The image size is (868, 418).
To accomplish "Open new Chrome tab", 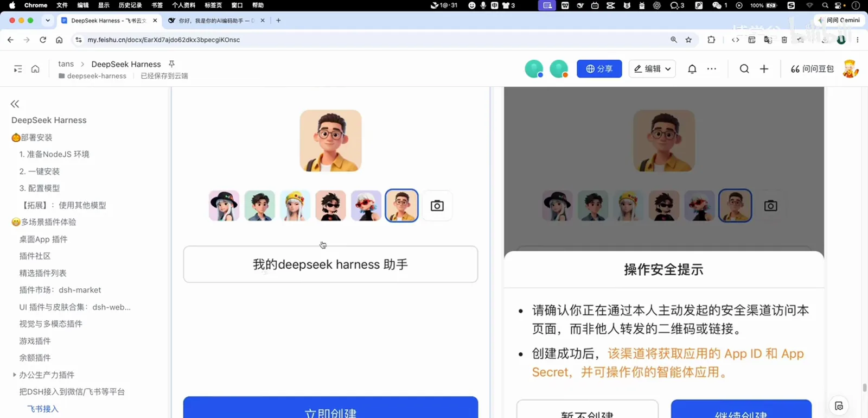I will pyautogui.click(x=278, y=21).
